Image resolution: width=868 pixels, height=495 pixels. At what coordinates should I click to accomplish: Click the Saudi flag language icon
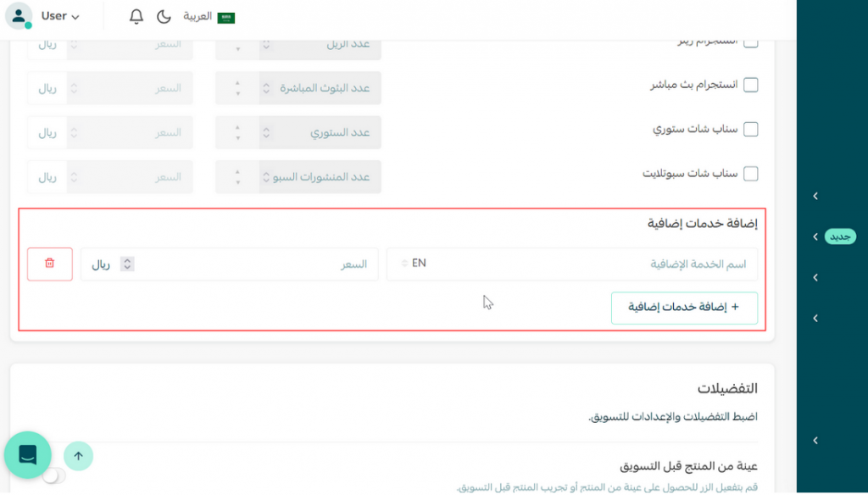(x=226, y=17)
